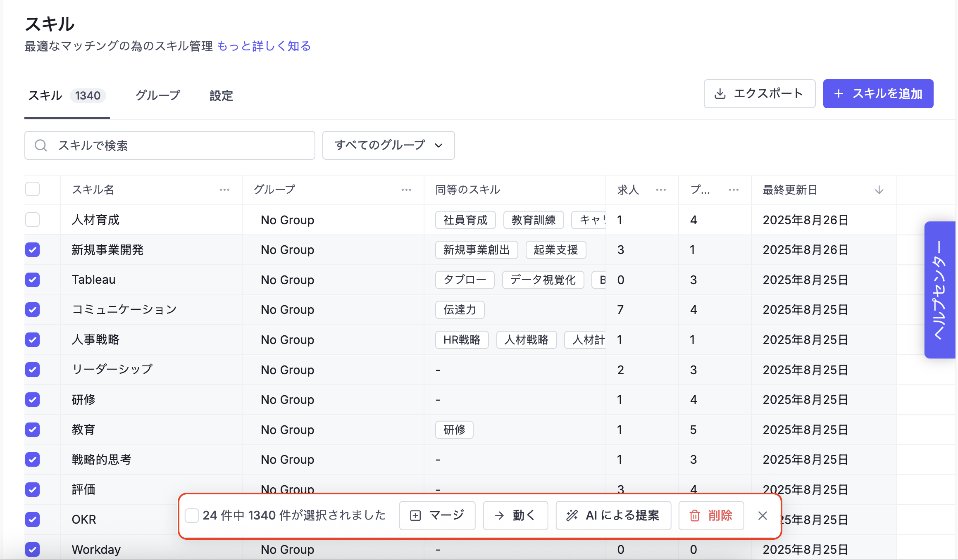Open the グループ column three-dot menu
Screen dimensions: 958x560
[406, 190]
